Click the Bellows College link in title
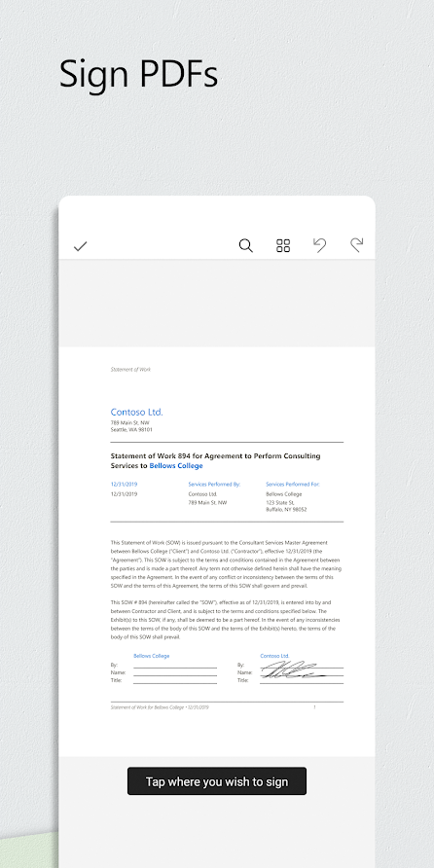 pos(176,465)
